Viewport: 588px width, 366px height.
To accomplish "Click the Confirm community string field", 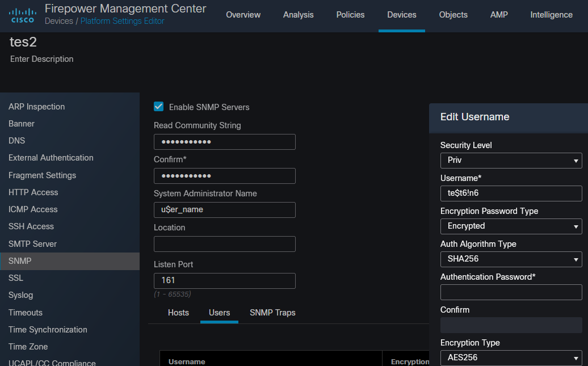I will [x=224, y=176].
